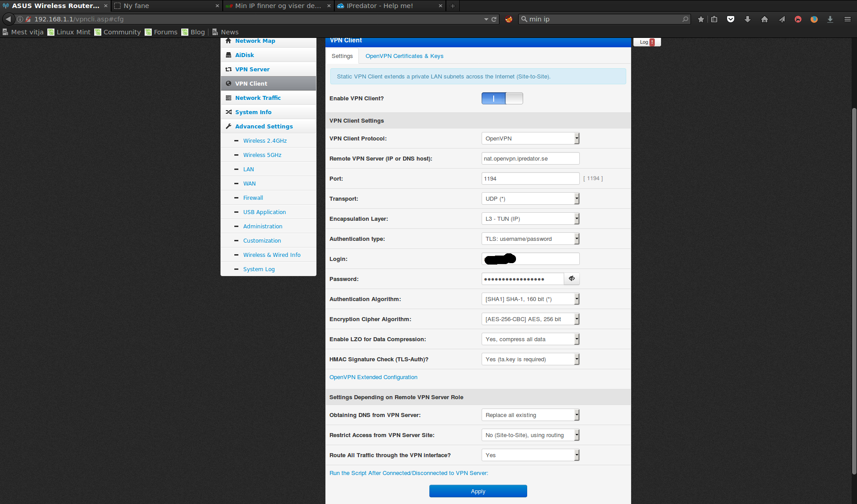Click the bookmark star icon

(x=701, y=19)
